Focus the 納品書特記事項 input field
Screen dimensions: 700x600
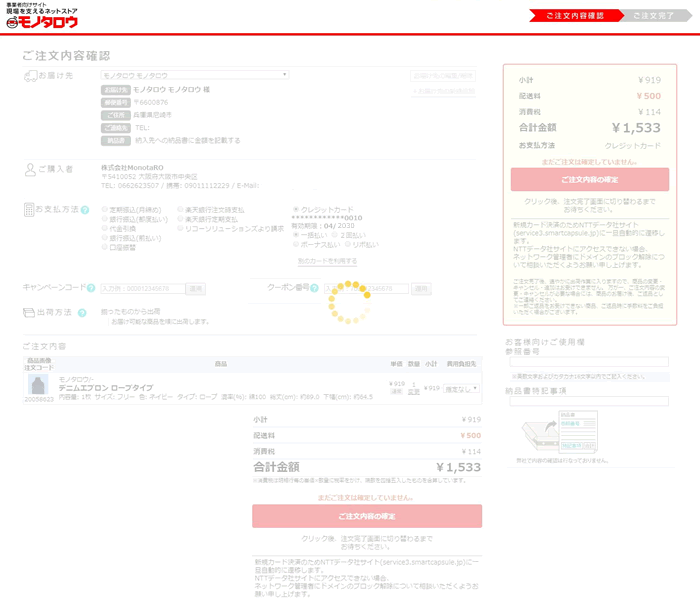click(589, 401)
